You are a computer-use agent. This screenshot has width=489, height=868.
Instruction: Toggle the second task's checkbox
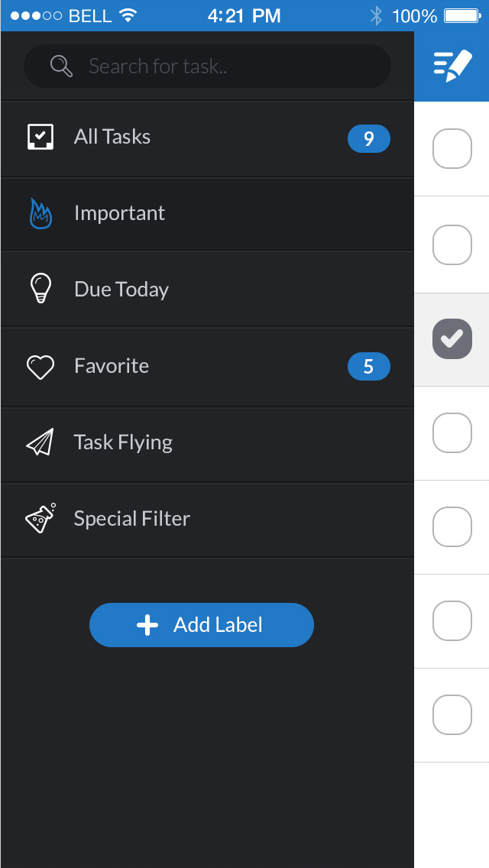tap(452, 245)
